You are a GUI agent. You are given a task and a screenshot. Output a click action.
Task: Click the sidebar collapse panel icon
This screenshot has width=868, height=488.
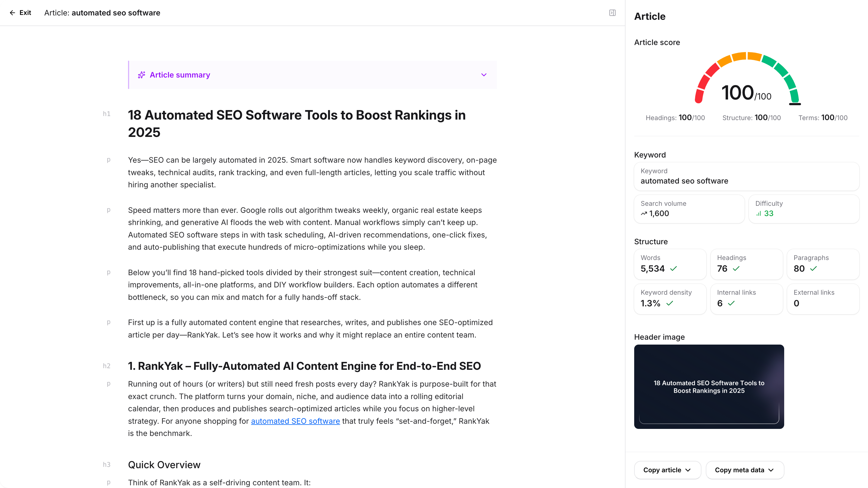click(x=612, y=13)
